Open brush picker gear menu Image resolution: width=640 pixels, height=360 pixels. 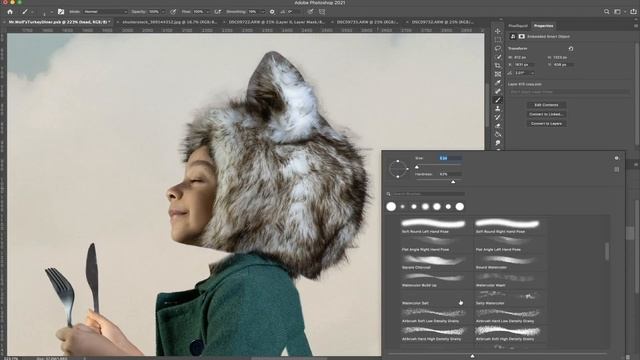pos(616,158)
